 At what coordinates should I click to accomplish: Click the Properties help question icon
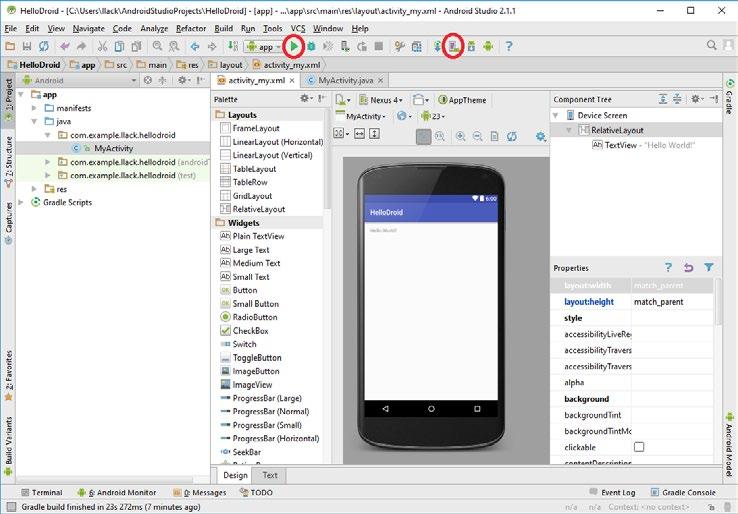coord(668,267)
